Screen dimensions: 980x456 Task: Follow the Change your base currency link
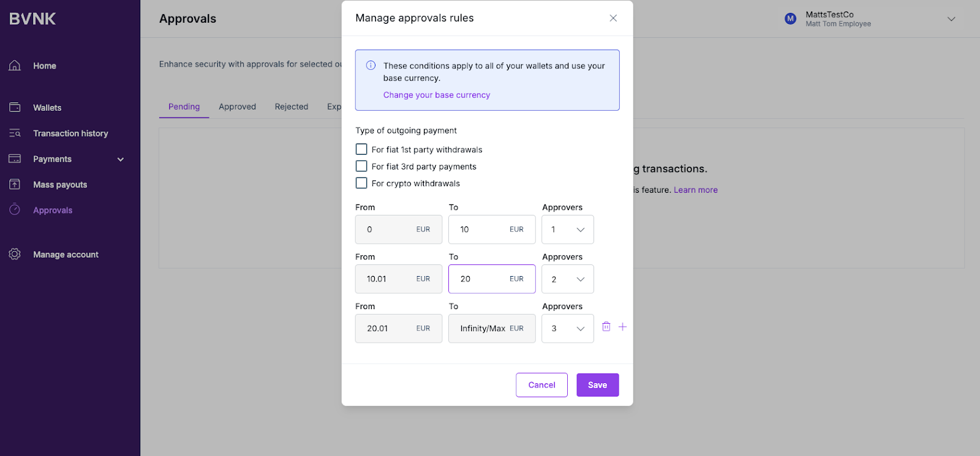coord(436,95)
